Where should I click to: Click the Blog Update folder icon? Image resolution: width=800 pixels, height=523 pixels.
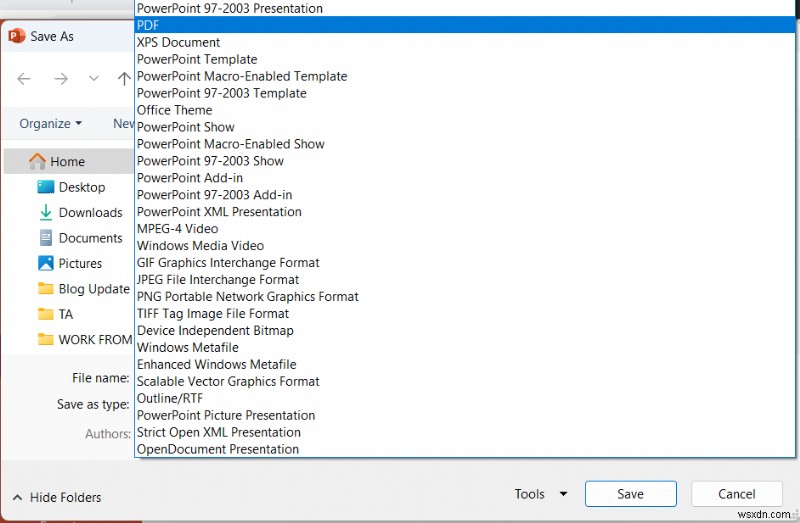45,289
